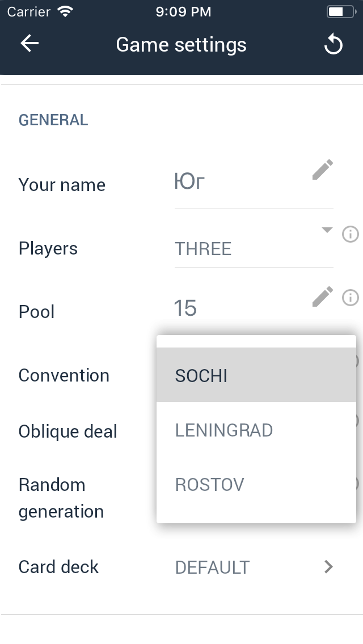
Task: Click the reset settings icon
Action: (333, 45)
